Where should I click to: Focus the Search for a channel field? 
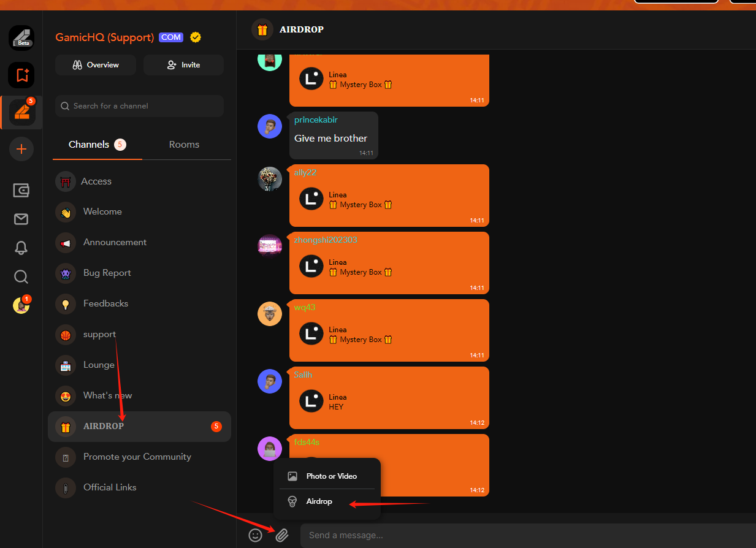pyautogui.click(x=139, y=106)
